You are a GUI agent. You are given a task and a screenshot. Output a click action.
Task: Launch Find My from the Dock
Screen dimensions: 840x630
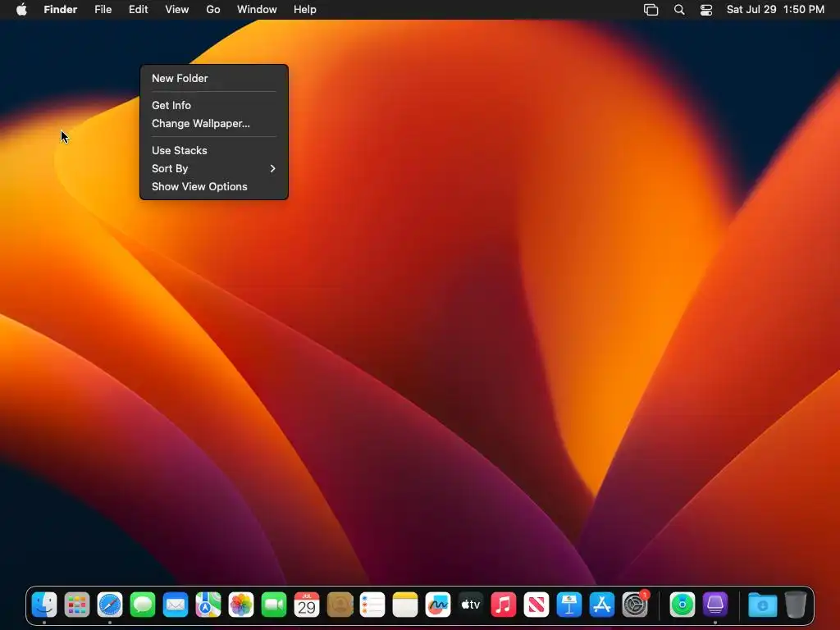point(682,605)
